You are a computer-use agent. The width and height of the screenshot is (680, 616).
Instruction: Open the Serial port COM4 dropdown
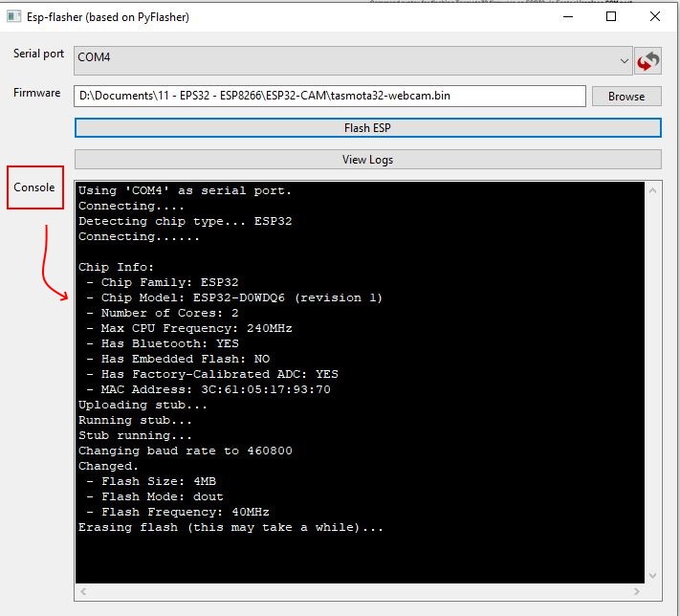(353, 60)
